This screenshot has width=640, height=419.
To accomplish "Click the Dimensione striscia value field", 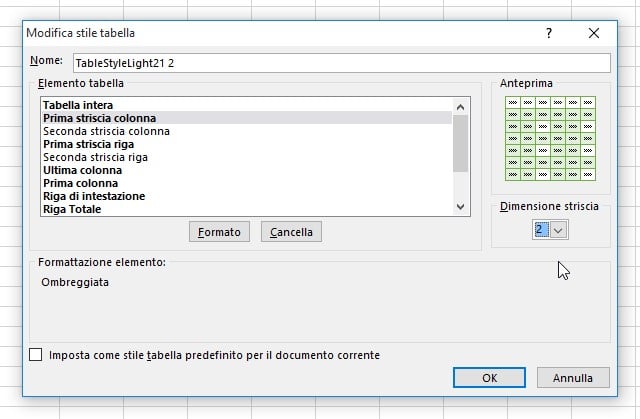I will 541,230.
